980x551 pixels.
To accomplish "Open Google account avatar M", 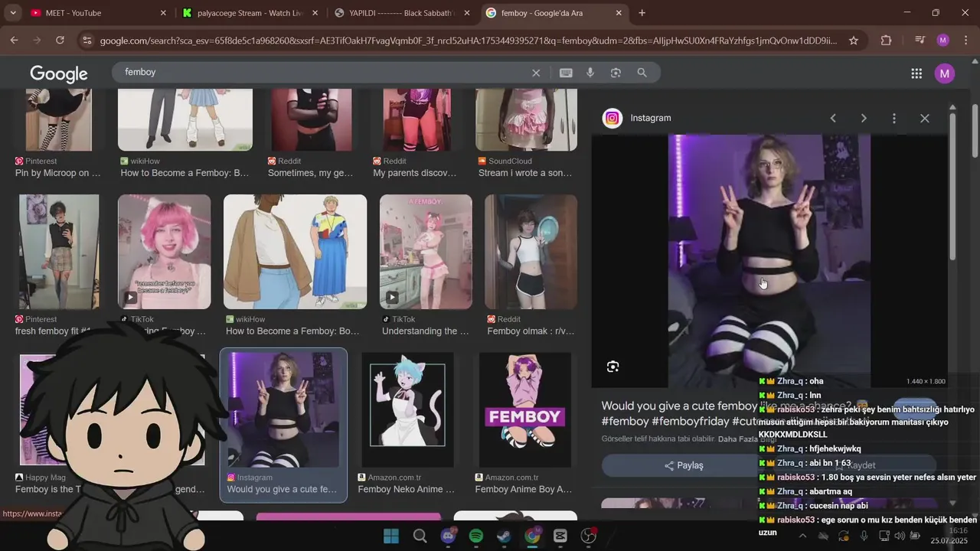I will [x=945, y=73].
